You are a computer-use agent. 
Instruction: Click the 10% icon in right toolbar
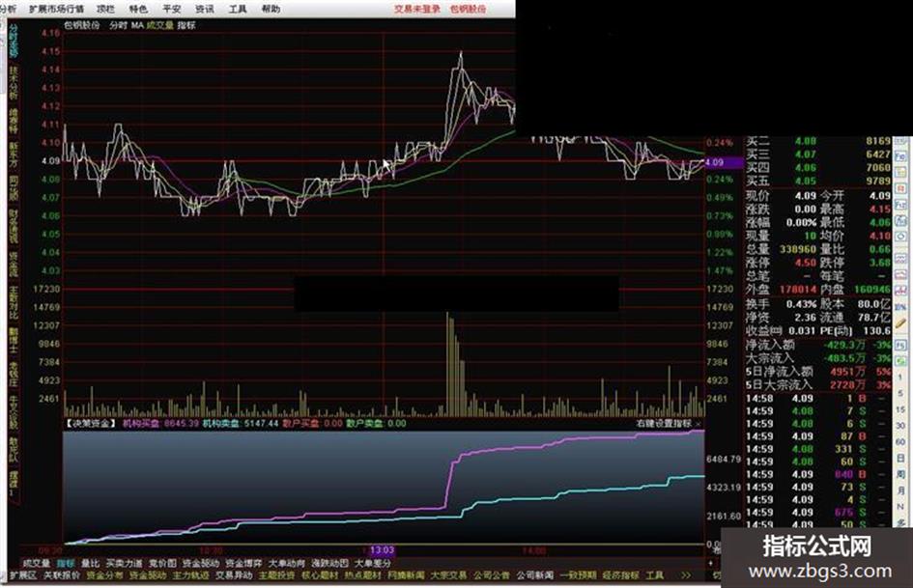(900, 307)
